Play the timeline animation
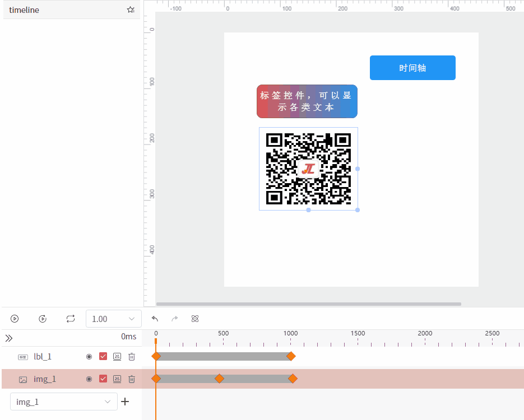Screen dimensions: 524x420 click(15, 319)
